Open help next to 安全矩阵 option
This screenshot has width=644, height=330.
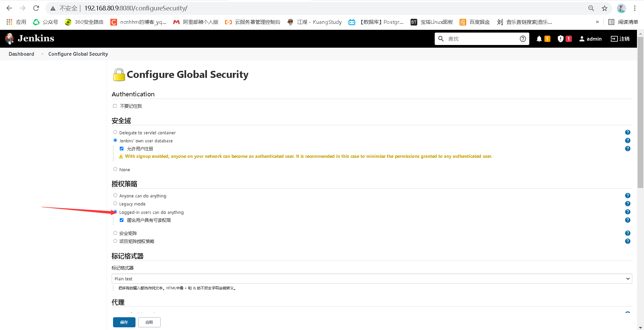(x=628, y=233)
